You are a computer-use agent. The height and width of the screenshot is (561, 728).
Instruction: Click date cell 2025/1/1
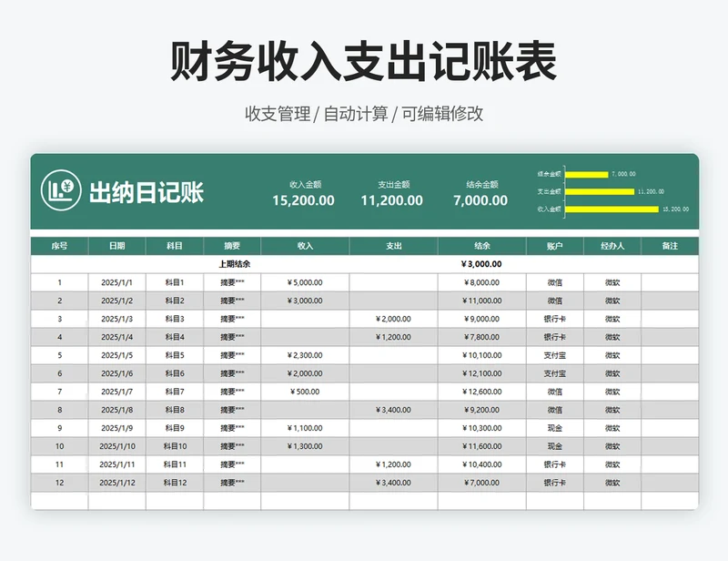pos(117,282)
